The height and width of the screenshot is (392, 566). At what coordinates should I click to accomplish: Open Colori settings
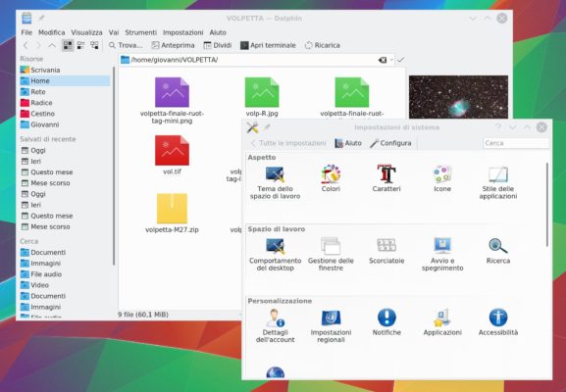(331, 179)
